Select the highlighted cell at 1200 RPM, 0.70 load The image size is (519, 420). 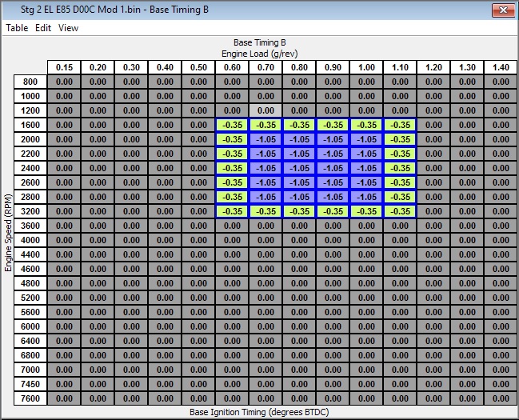point(265,110)
